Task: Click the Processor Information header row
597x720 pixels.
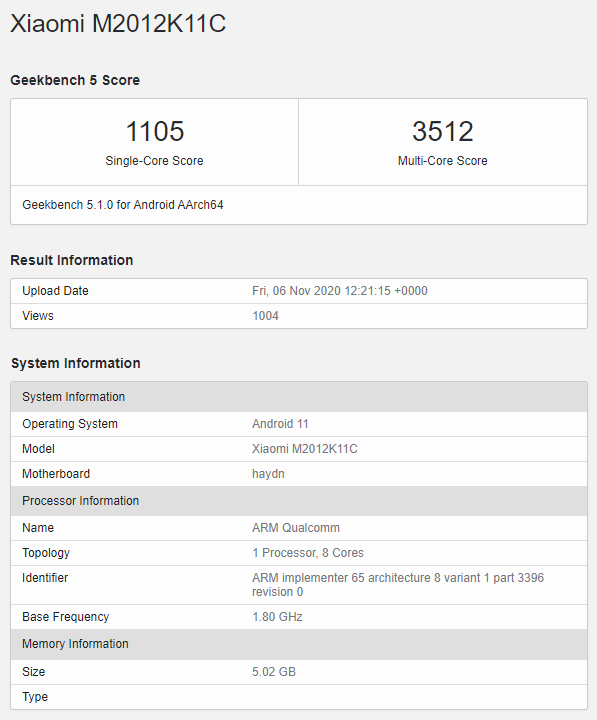Action: click(x=299, y=501)
